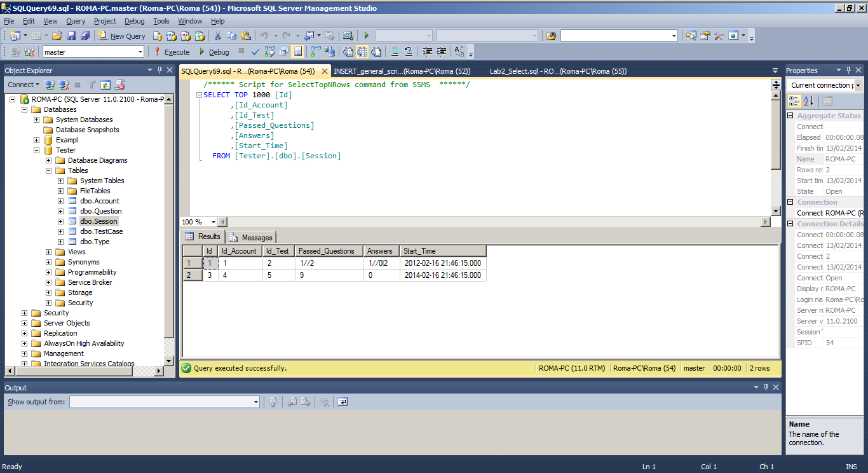The height and width of the screenshot is (473, 868).
Task: Click the green Start Debugging arrow icon
Action: 366,36
